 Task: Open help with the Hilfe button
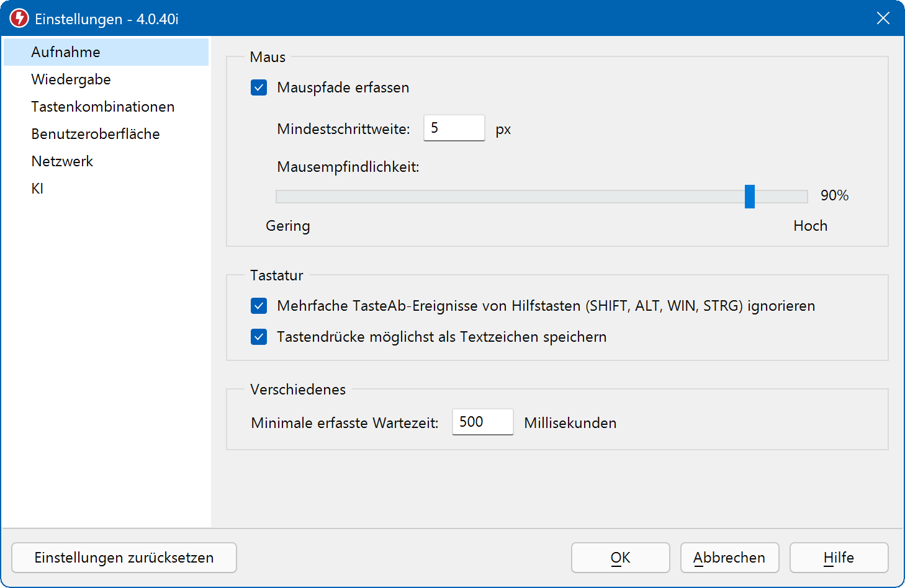click(x=839, y=558)
